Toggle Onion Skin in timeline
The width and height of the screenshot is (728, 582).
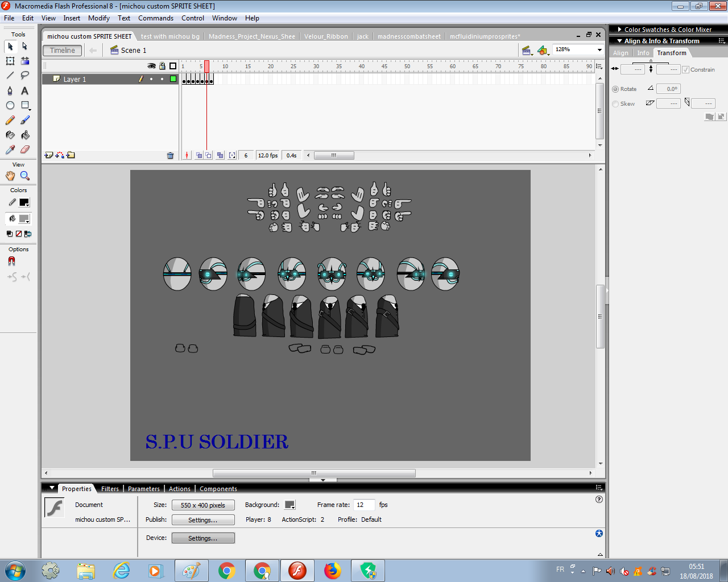pos(198,155)
